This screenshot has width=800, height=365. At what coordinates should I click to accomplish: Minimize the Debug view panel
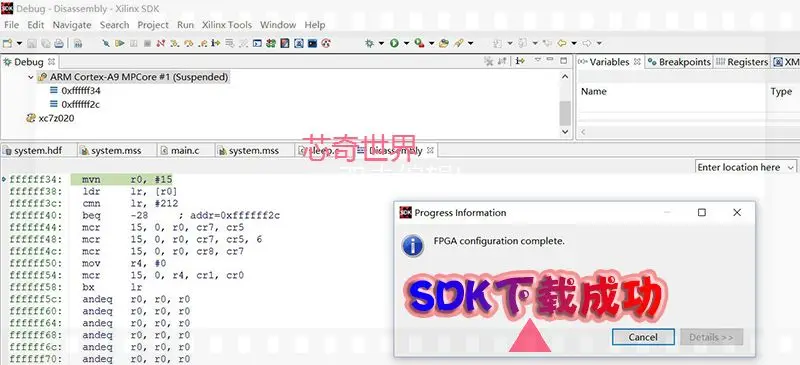tap(550, 60)
